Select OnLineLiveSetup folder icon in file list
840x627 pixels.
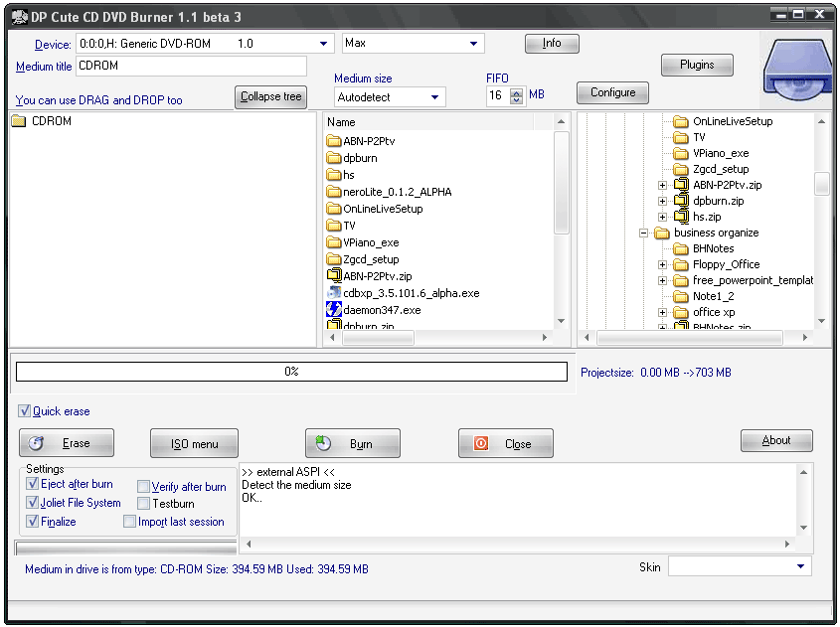point(334,209)
